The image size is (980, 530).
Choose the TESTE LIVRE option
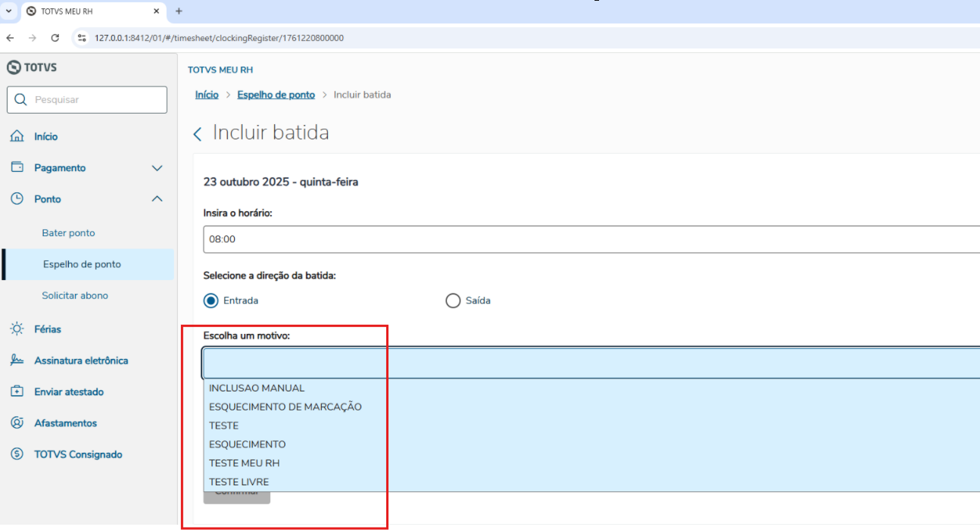point(591,482)
